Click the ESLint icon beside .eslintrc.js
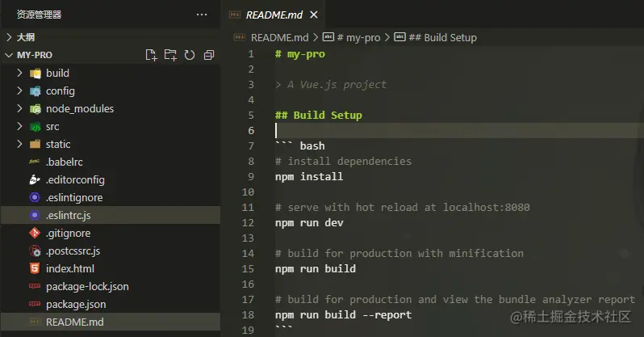 click(x=35, y=215)
